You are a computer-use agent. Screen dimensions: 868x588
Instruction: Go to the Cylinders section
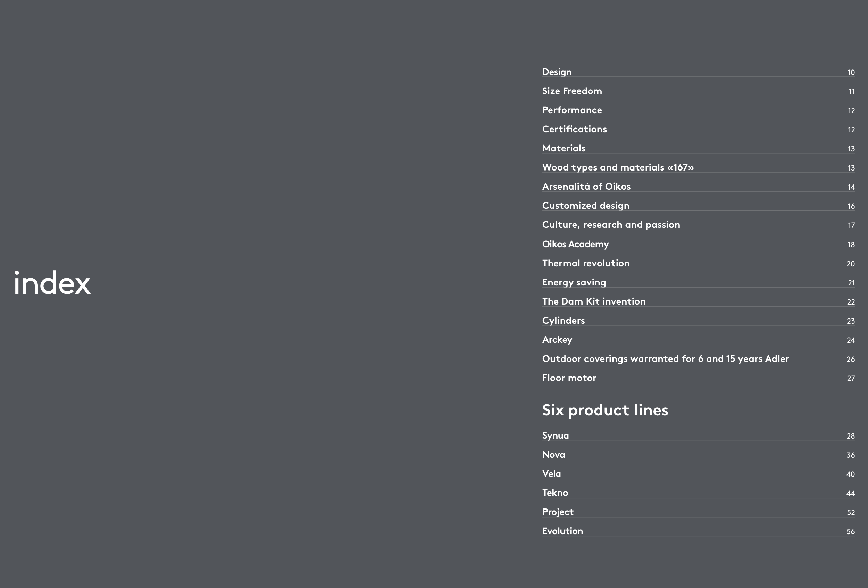563,321
